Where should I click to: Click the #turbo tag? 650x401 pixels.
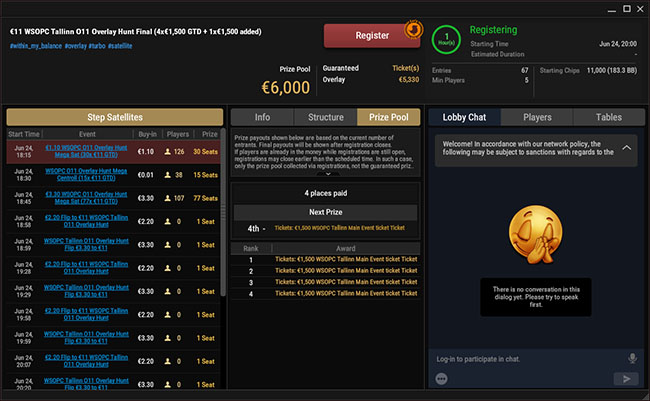pyautogui.click(x=97, y=46)
